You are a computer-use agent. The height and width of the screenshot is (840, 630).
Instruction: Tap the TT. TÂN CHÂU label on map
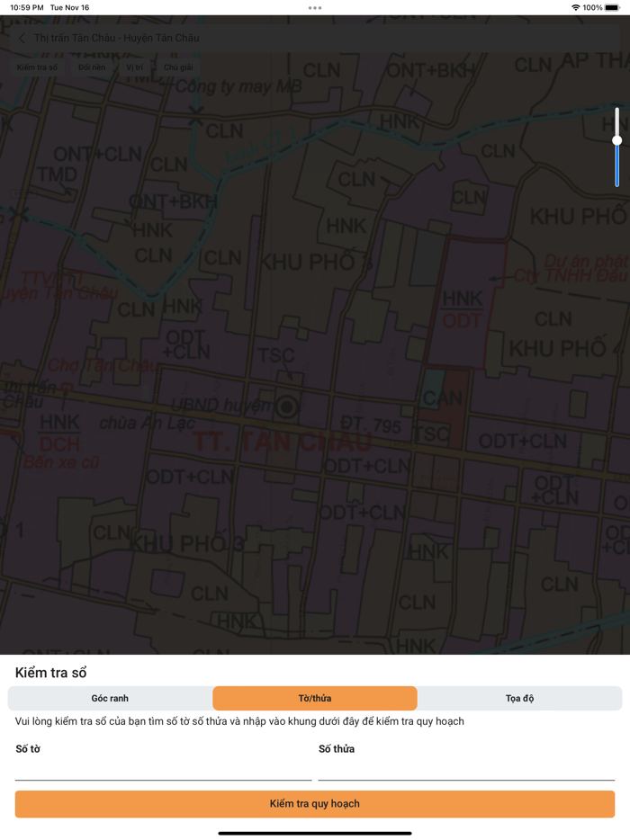[282, 442]
